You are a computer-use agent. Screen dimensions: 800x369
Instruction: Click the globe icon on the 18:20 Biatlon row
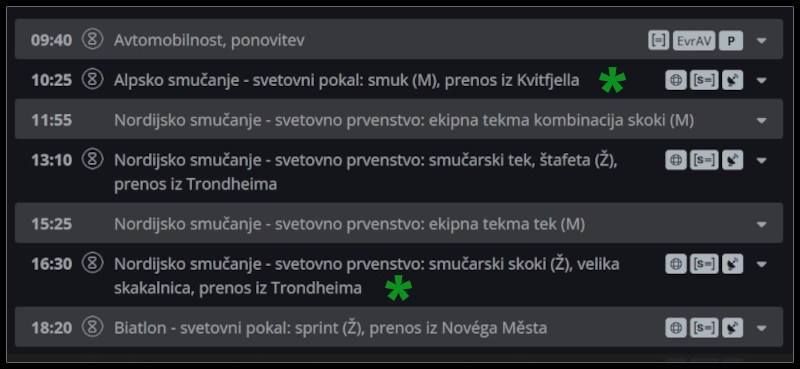pyautogui.click(x=676, y=328)
